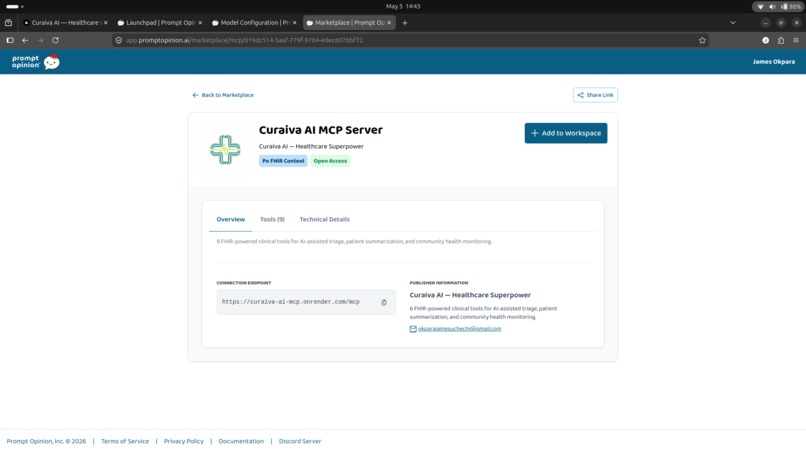
Task: Click the 9 FHIR-powered clinical tools description
Action: pyautogui.click(x=354, y=242)
